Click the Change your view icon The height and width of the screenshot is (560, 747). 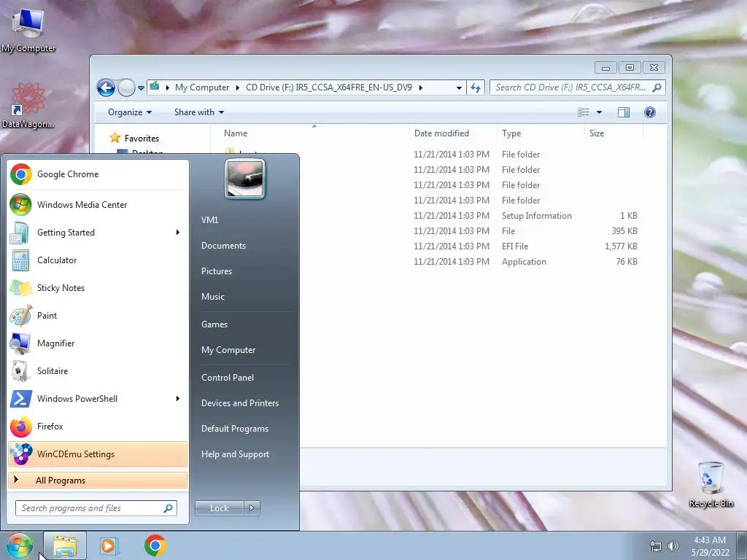tap(584, 112)
